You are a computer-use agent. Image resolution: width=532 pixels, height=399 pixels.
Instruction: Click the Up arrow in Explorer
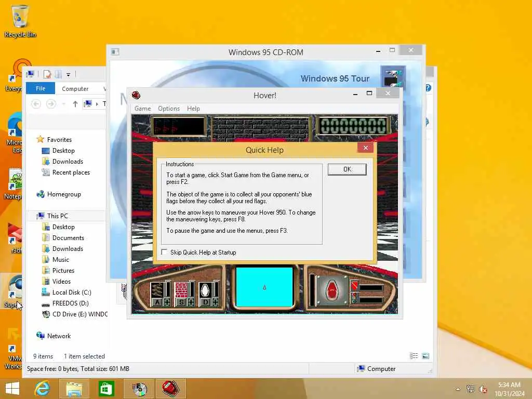[x=75, y=104]
